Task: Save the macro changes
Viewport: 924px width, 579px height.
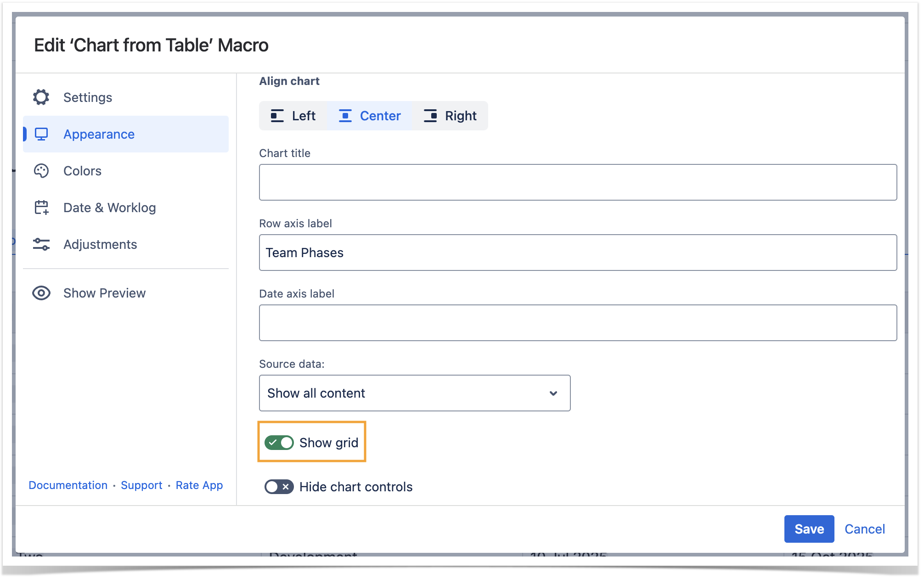Action: (x=809, y=529)
